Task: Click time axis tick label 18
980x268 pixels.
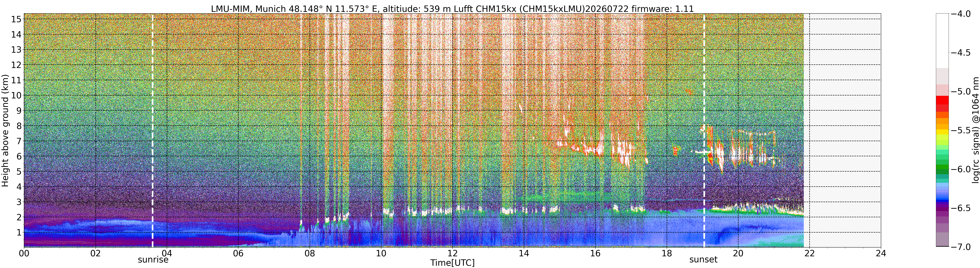Action: [x=667, y=253]
